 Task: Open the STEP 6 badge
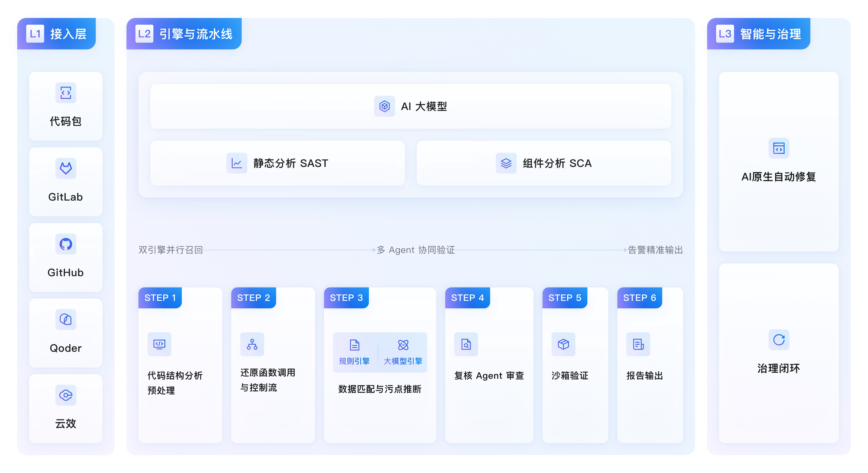click(x=640, y=298)
